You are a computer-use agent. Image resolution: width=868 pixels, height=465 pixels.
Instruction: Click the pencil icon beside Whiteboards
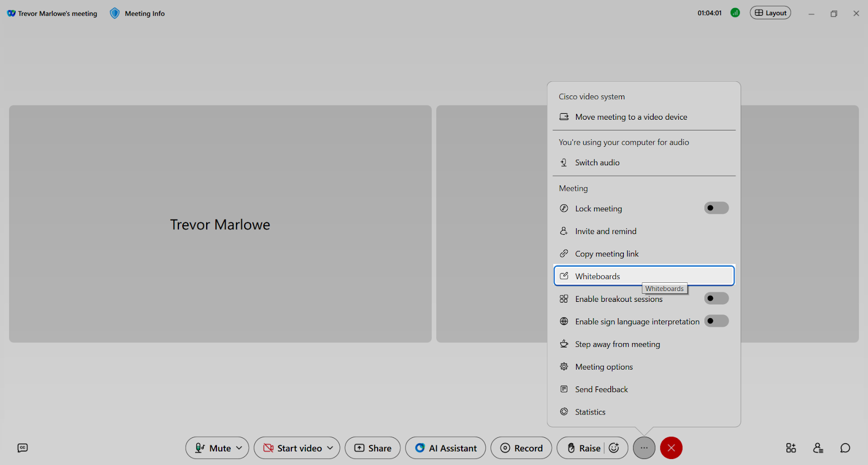(x=564, y=276)
